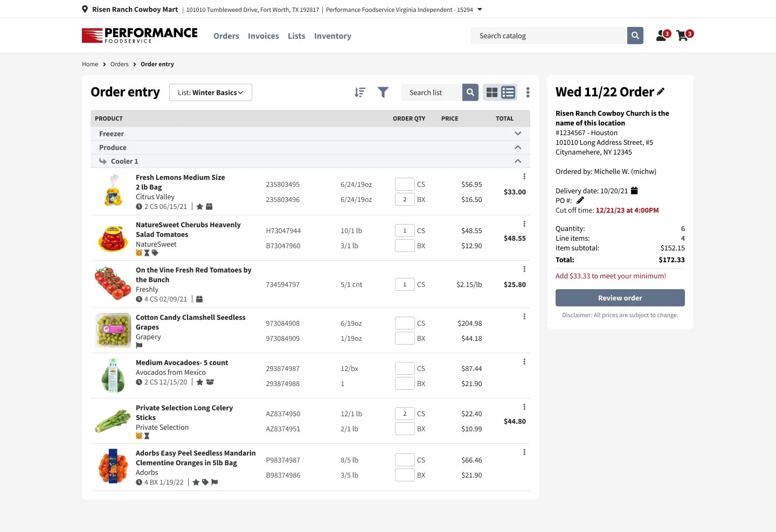Open the Winter Basics list dropdown
The image size is (776, 532).
[x=211, y=93]
